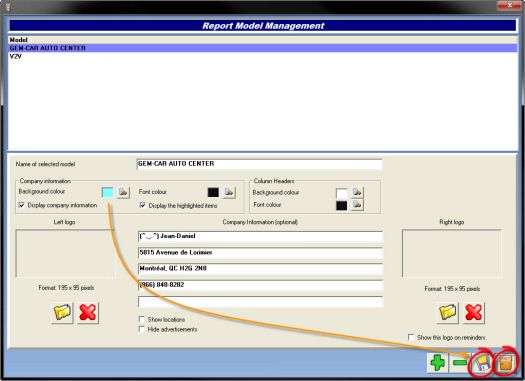Click the black company font colour swatch
Viewport: 525px width, 381px height.
(x=213, y=192)
